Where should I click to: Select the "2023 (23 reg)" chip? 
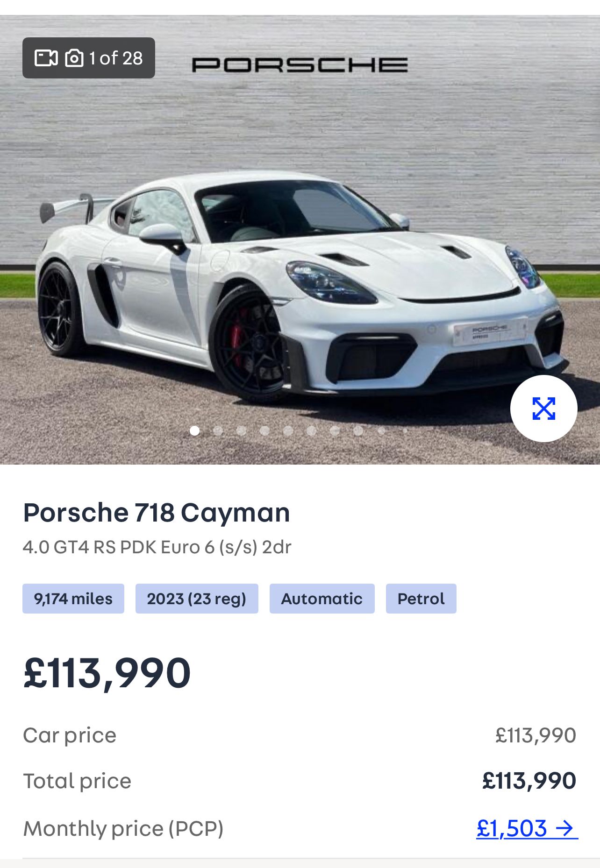[x=197, y=599]
